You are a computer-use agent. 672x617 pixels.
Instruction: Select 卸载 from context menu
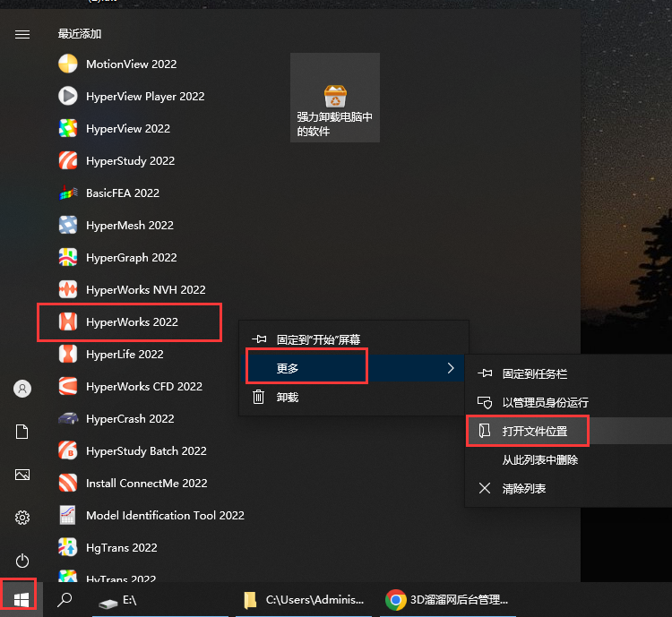(354, 398)
